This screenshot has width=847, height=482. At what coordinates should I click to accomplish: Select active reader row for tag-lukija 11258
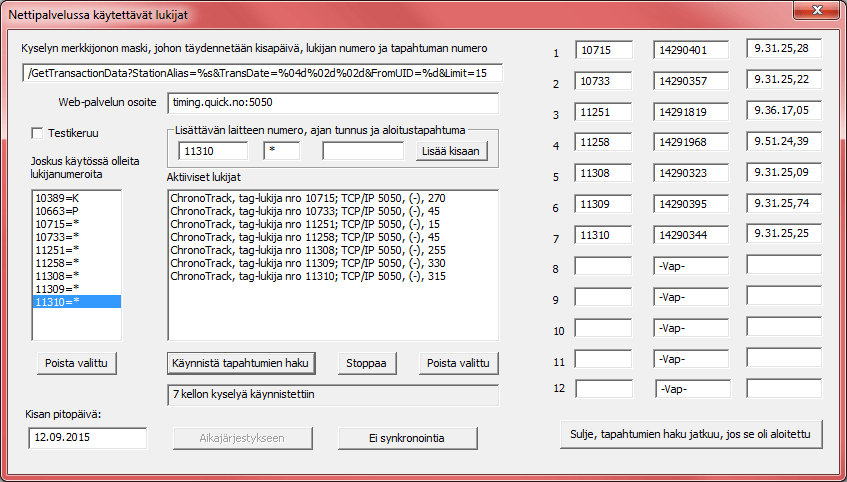coord(308,238)
